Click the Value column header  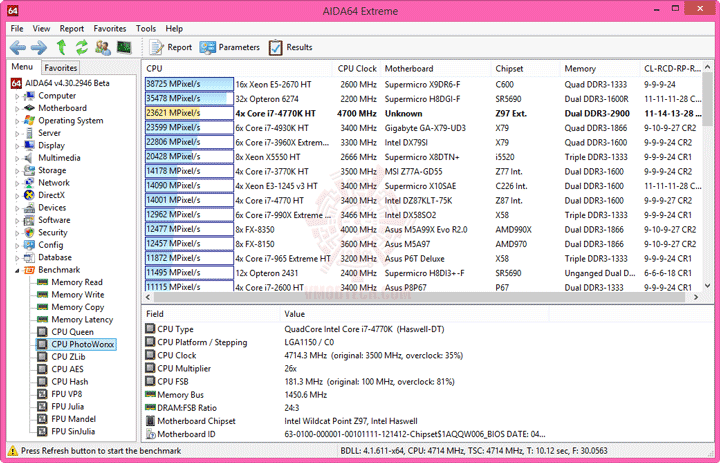(414, 314)
